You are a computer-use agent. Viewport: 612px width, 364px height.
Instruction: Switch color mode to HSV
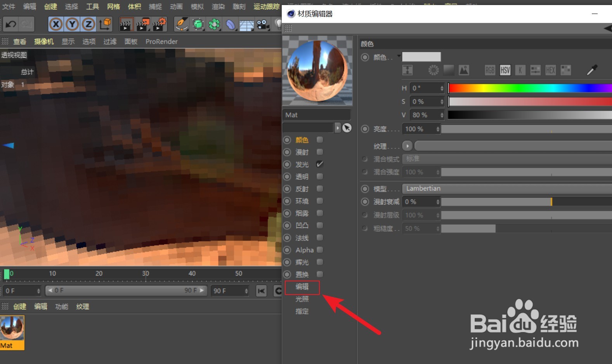click(x=505, y=70)
